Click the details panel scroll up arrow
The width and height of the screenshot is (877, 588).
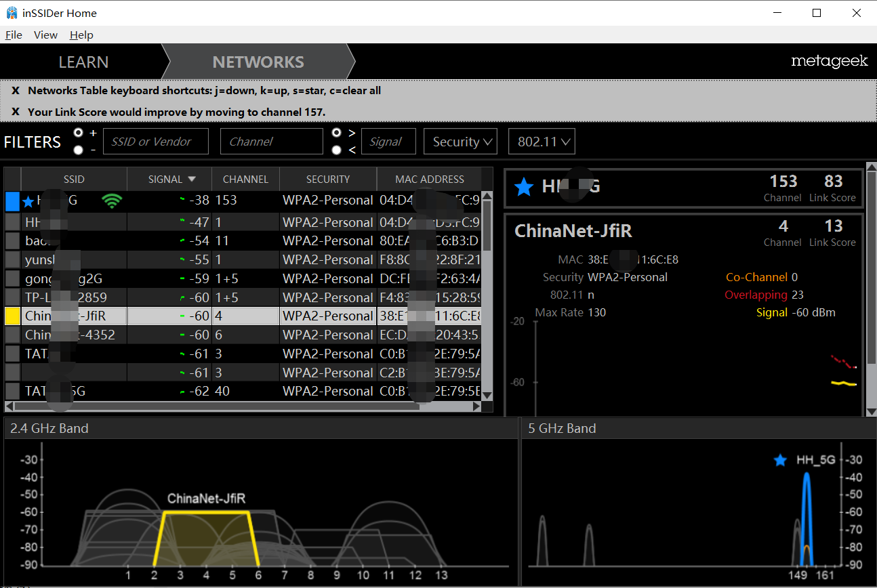click(871, 167)
